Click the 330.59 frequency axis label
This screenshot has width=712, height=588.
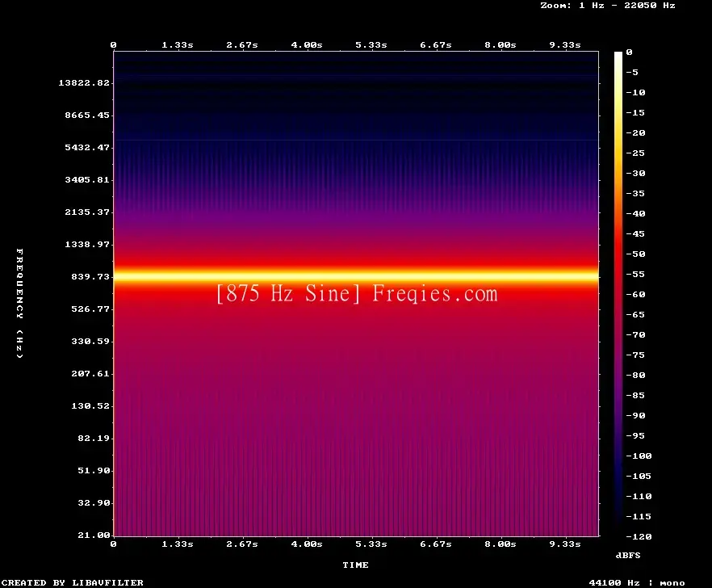pyautogui.click(x=90, y=341)
